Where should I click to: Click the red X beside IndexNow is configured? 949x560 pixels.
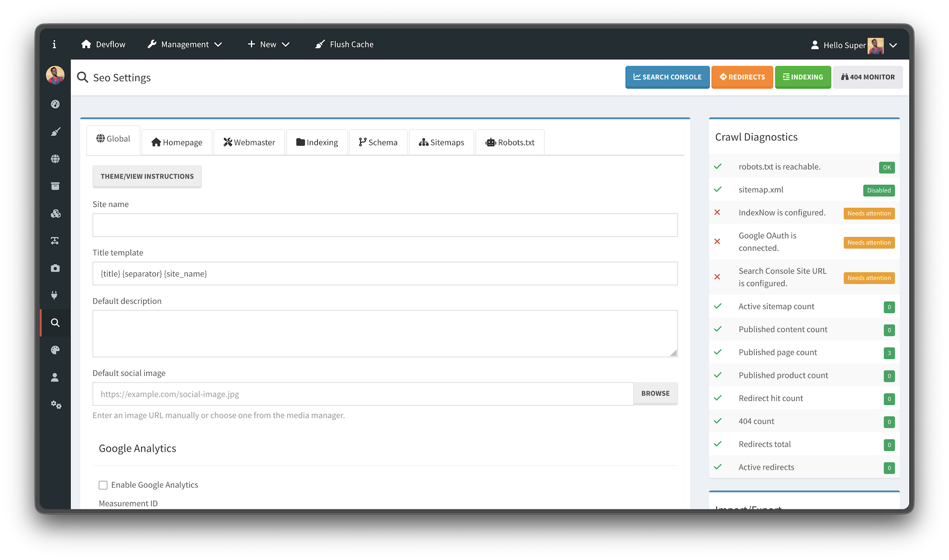[717, 213]
